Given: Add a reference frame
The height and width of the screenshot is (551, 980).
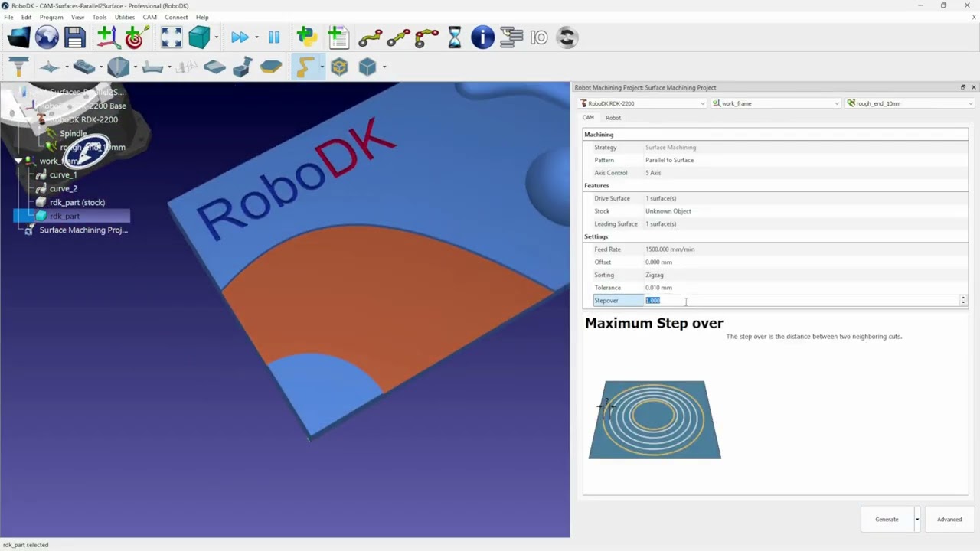Looking at the screenshot, I should point(107,37).
